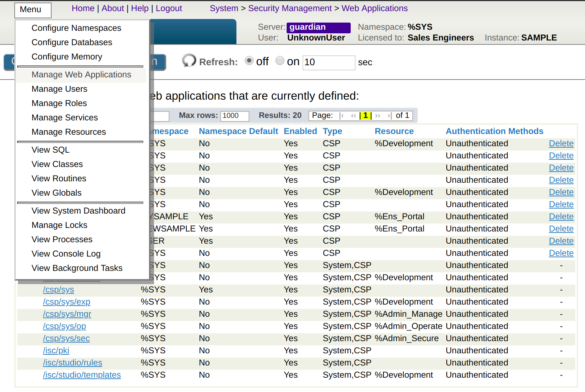Sort by Authentication Methods column header
Screen dimensions: 585x392
pos(494,131)
